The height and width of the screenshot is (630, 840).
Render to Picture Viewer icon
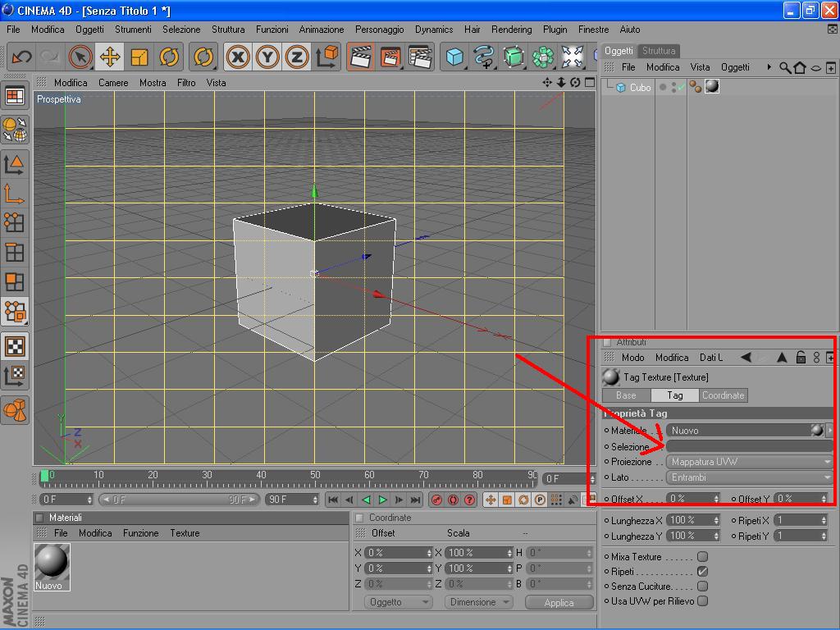[390, 57]
